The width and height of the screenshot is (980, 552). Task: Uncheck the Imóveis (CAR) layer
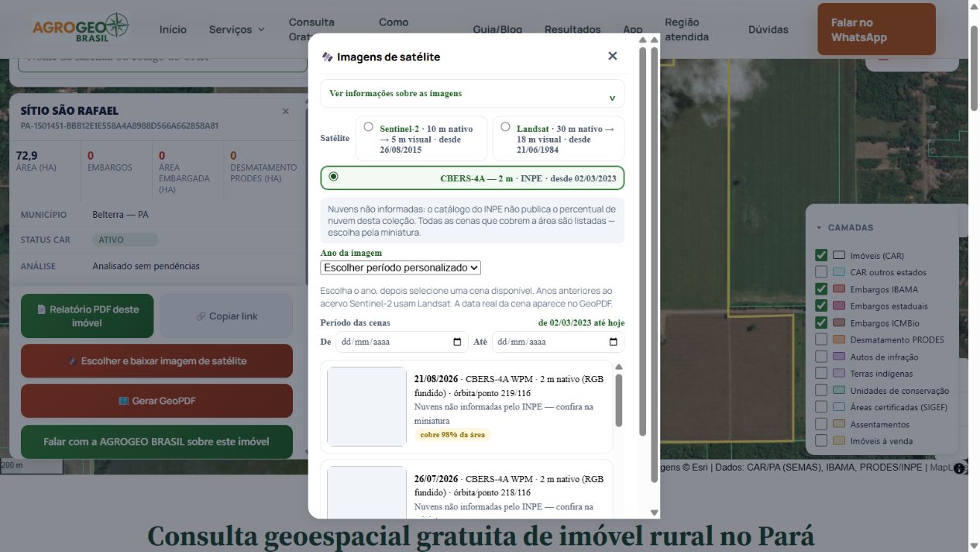point(821,255)
